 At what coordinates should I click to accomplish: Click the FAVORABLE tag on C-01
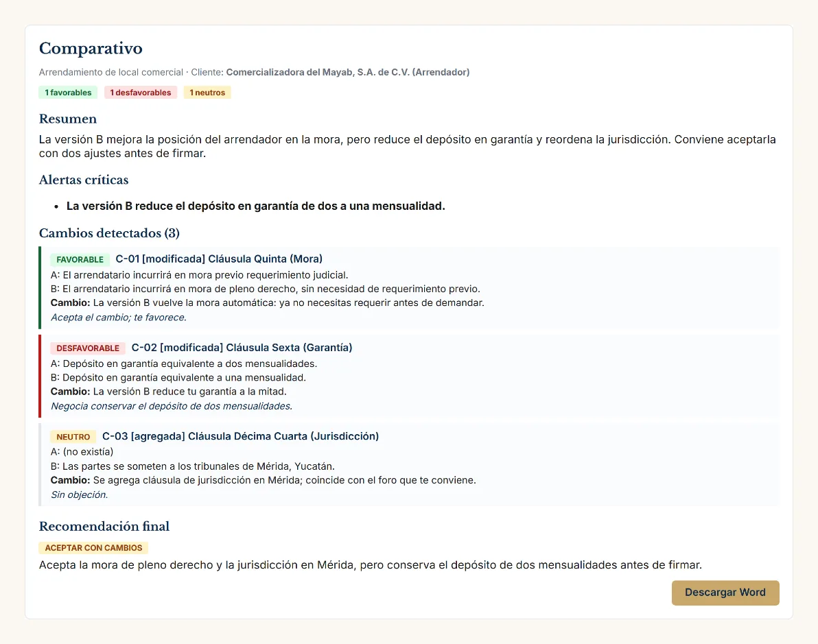(x=80, y=259)
